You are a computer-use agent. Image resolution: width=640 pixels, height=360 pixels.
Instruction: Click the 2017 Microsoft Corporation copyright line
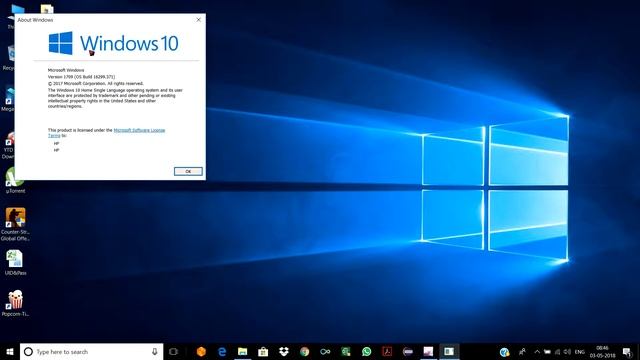(96, 83)
